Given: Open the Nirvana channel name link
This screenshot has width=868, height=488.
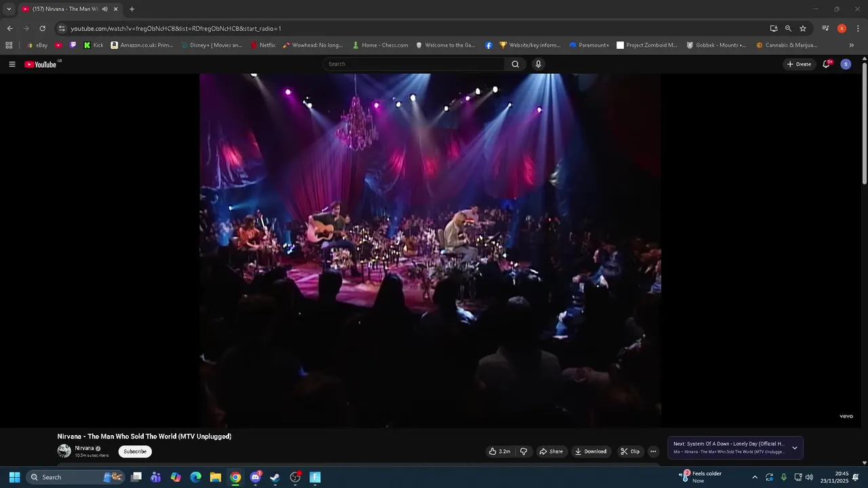Looking at the screenshot, I should point(85,448).
